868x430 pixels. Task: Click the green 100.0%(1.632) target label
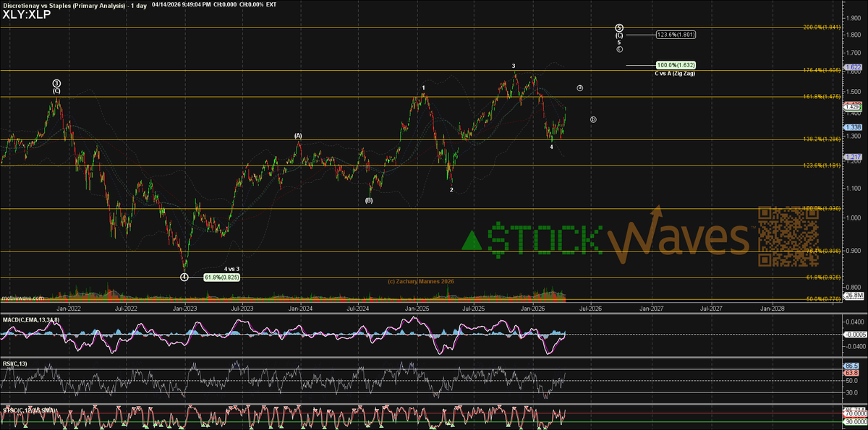pyautogui.click(x=676, y=65)
